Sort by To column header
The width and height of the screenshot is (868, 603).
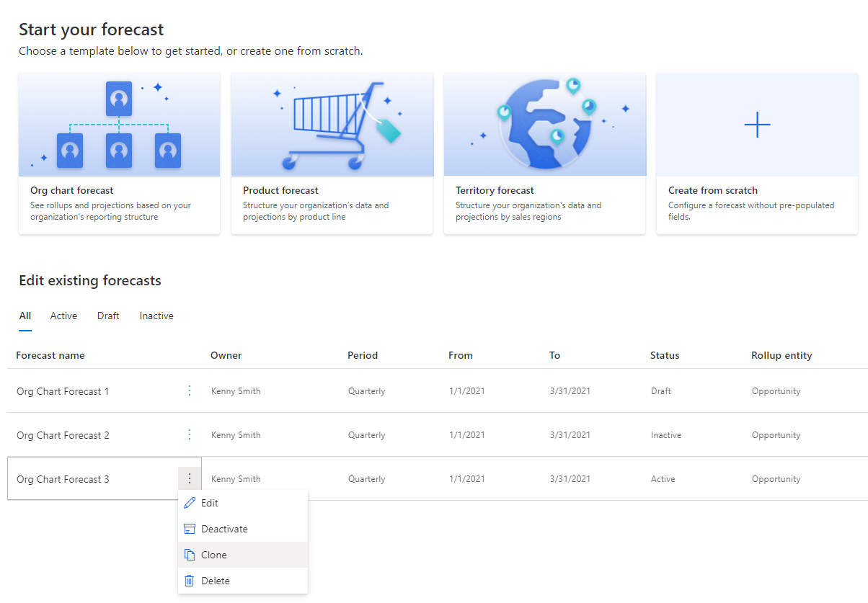click(x=554, y=355)
